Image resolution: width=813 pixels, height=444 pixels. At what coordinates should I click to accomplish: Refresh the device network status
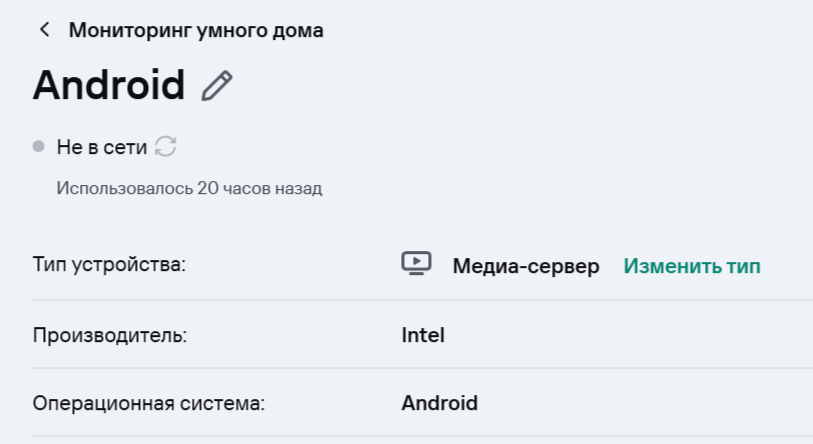tap(166, 147)
